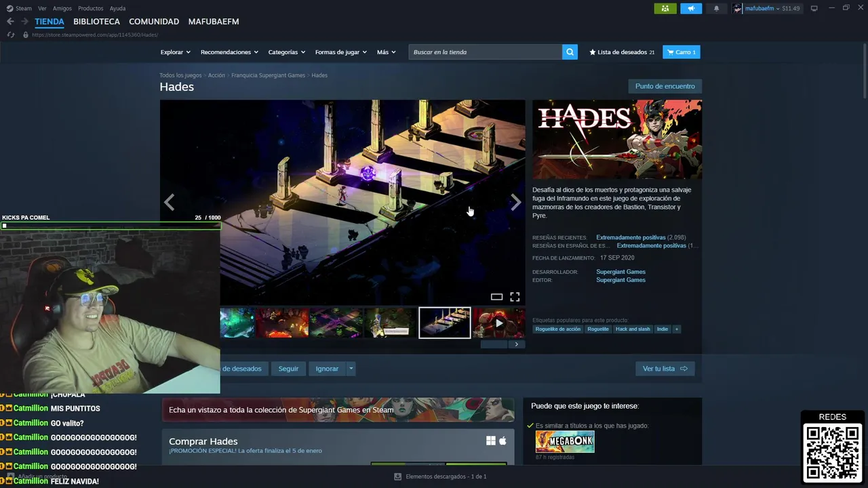Select the Indie tag
Screen dimensions: 868x488
663,329
